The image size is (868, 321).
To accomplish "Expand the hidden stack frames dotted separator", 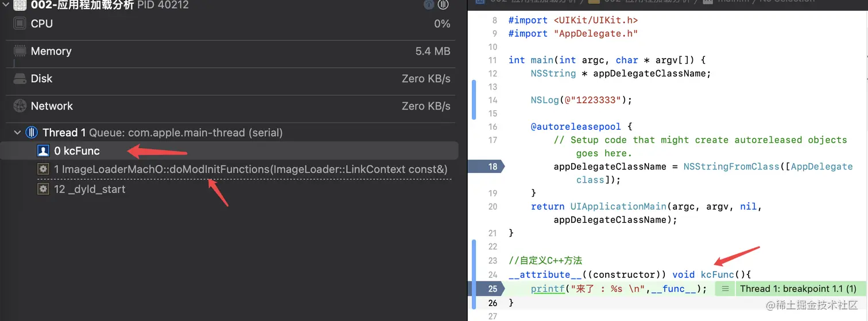I will 244,179.
